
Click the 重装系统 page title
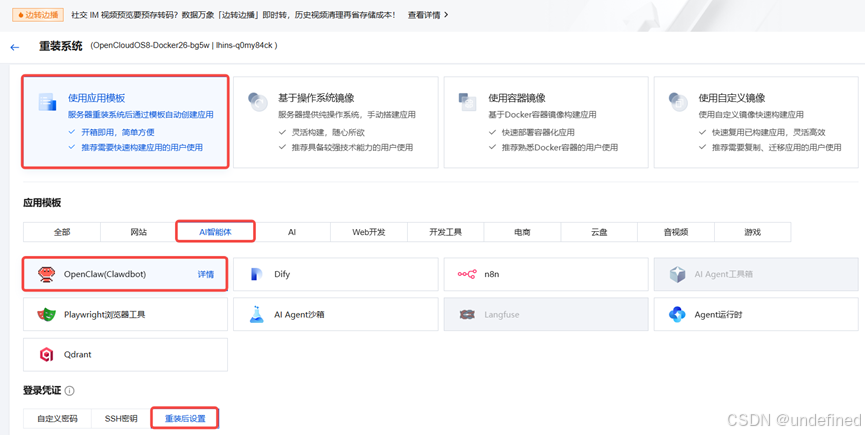tap(61, 46)
